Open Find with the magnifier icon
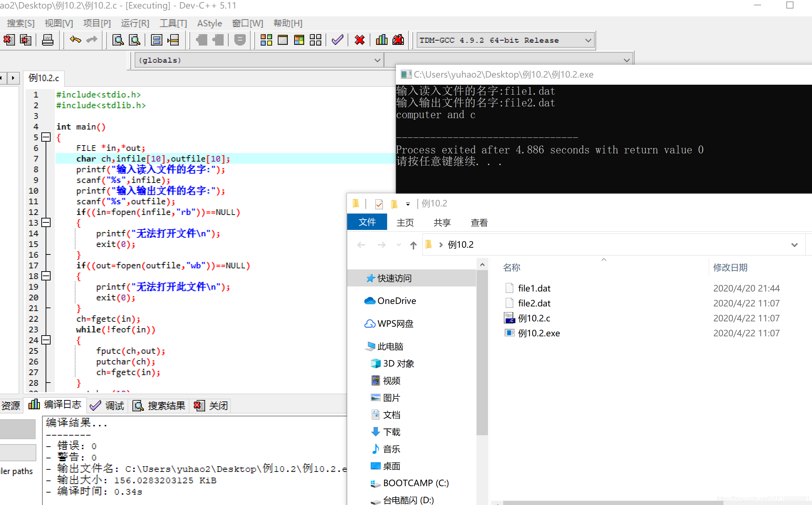 click(x=118, y=40)
